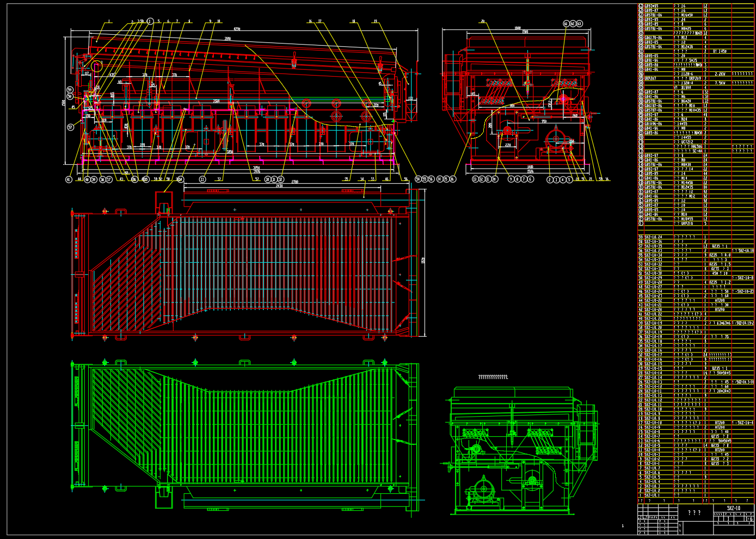The image size is (756, 539).
Task: Click the 1840 width dimension on side view
Action: click(x=518, y=28)
